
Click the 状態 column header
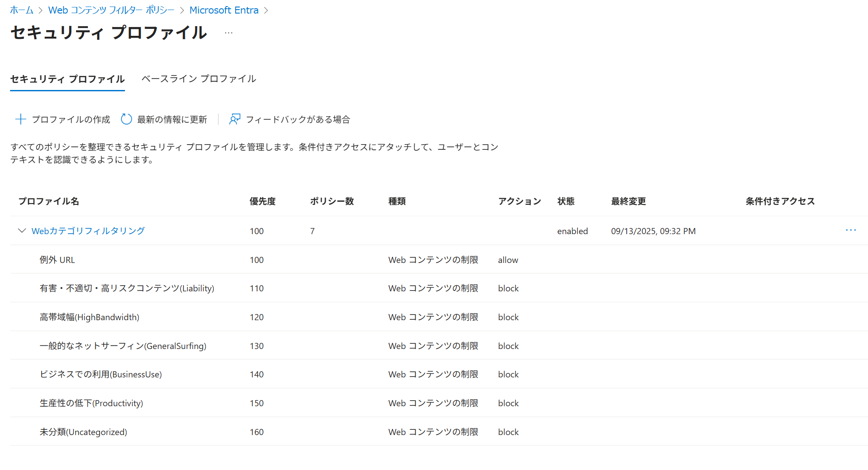566,201
